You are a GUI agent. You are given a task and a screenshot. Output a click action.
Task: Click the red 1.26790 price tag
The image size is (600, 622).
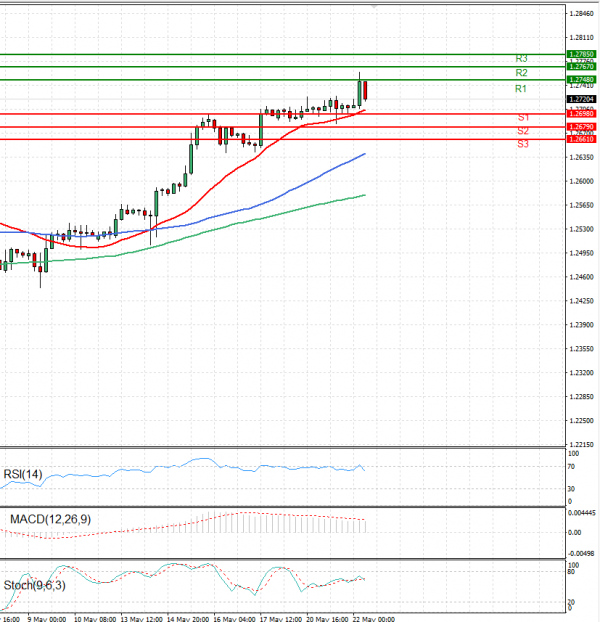click(581, 127)
